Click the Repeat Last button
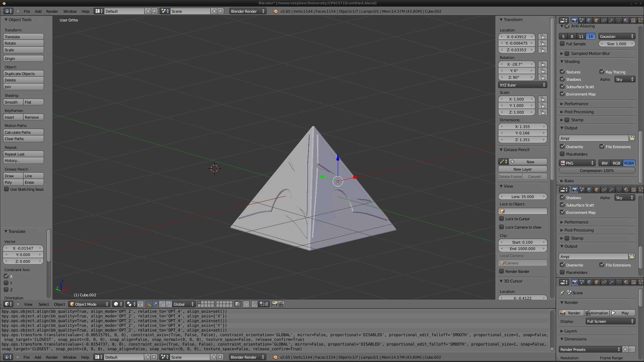 [23, 154]
